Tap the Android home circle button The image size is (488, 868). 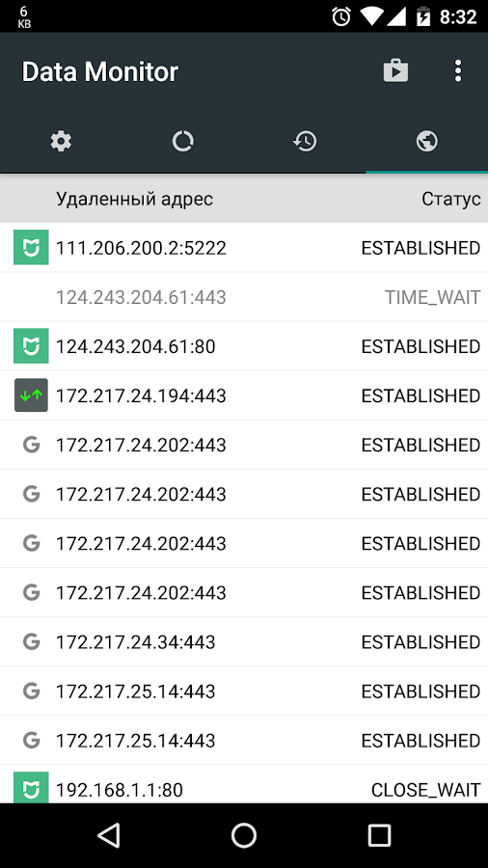pos(244,835)
